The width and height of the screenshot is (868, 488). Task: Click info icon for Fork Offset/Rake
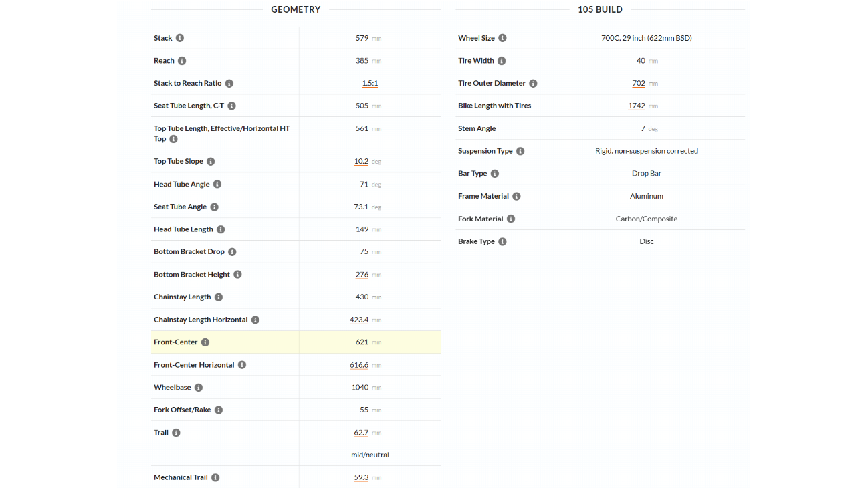click(x=219, y=410)
